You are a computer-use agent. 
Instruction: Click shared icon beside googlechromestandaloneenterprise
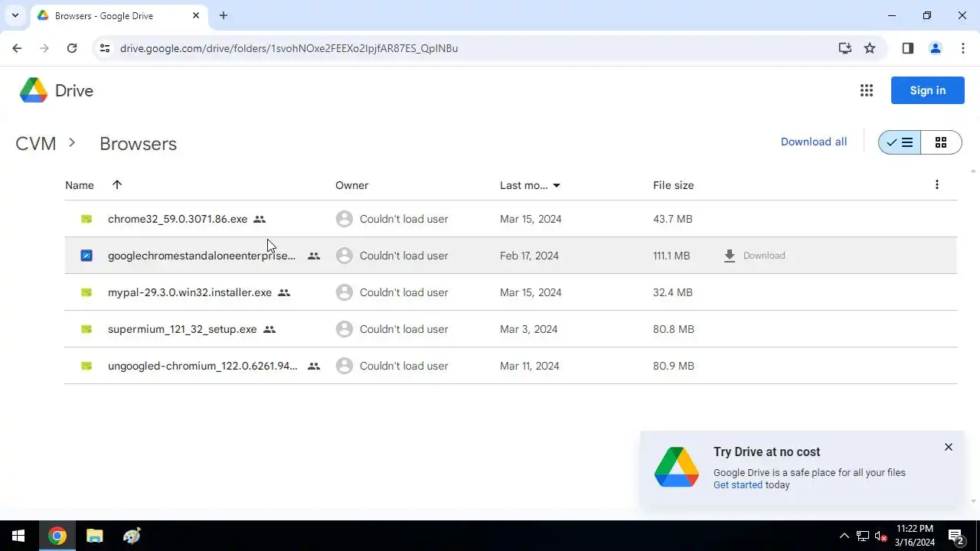click(313, 256)
